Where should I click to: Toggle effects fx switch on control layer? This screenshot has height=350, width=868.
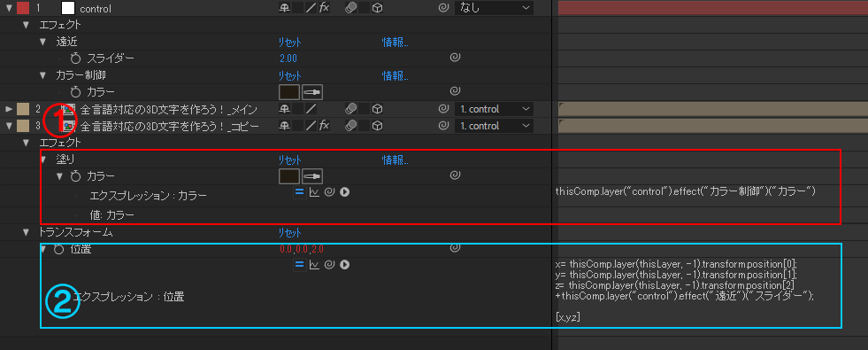coord(324,8)
